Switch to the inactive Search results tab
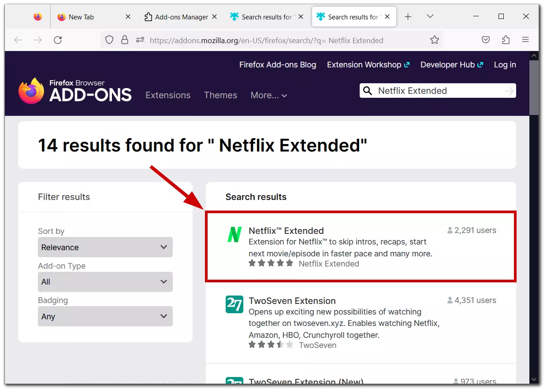Viewport: 547px width, 392px height. (x=267, y=17)
